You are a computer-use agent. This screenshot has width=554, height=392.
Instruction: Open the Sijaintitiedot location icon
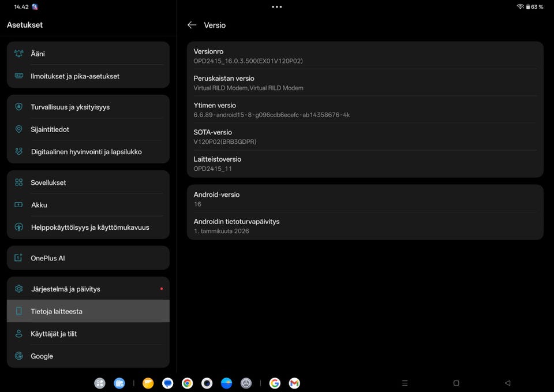[18, 129]
